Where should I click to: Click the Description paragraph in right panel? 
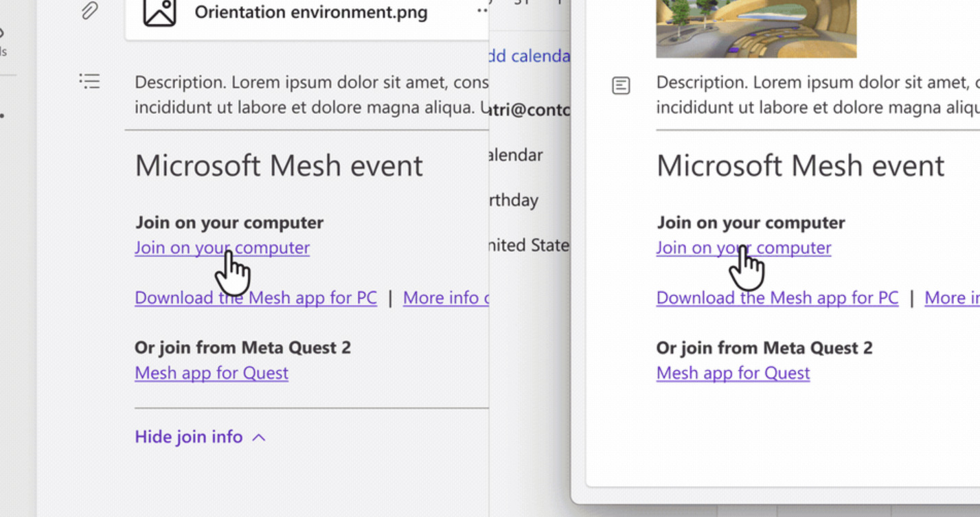(x=818, y=95)
